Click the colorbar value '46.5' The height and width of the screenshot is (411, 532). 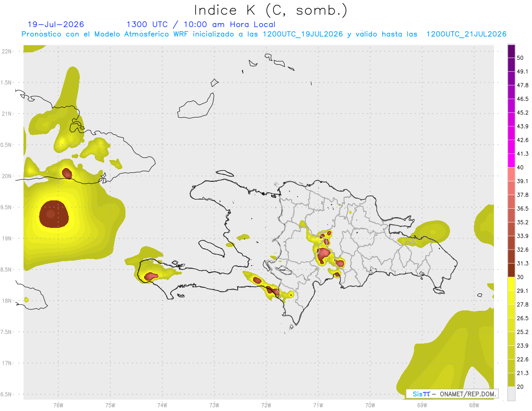(522, 99)
